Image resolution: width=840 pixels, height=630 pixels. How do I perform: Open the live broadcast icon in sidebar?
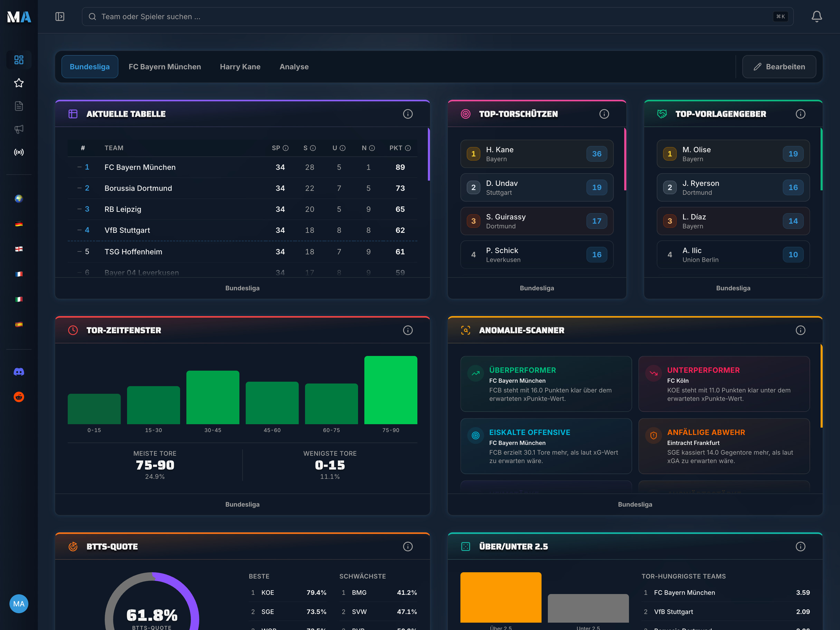pyautogui.click(x=19, y=152)
